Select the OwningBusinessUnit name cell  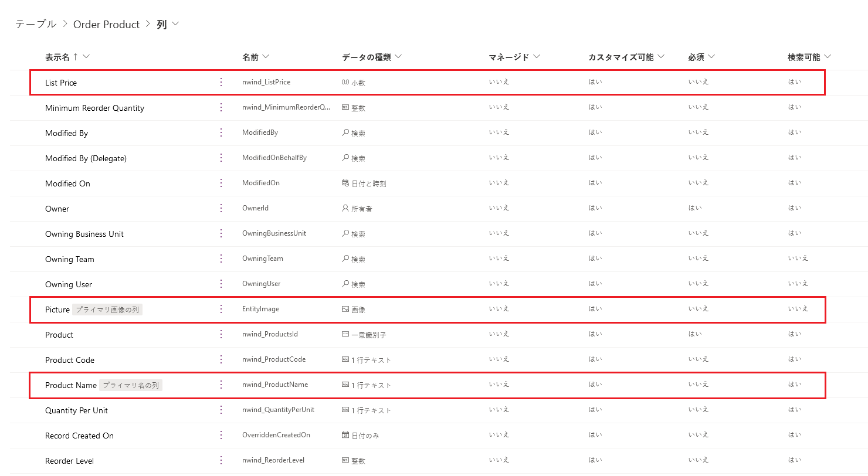tap(274, 233)
